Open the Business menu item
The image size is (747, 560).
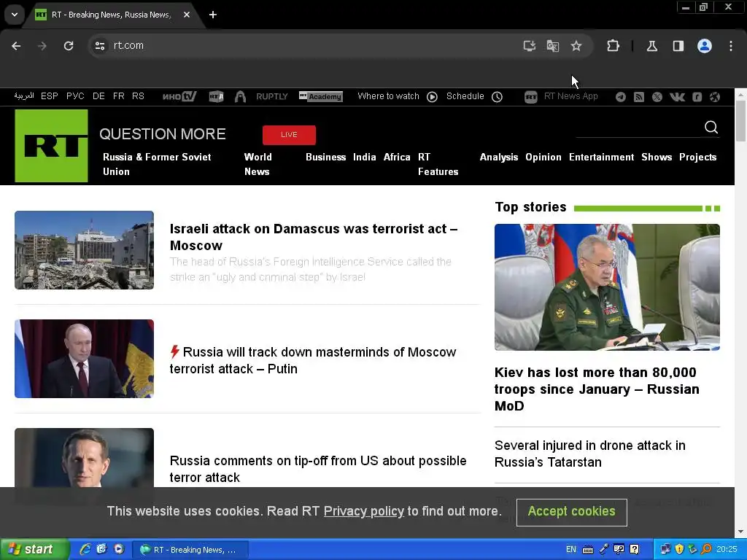(x=326, y=157)
